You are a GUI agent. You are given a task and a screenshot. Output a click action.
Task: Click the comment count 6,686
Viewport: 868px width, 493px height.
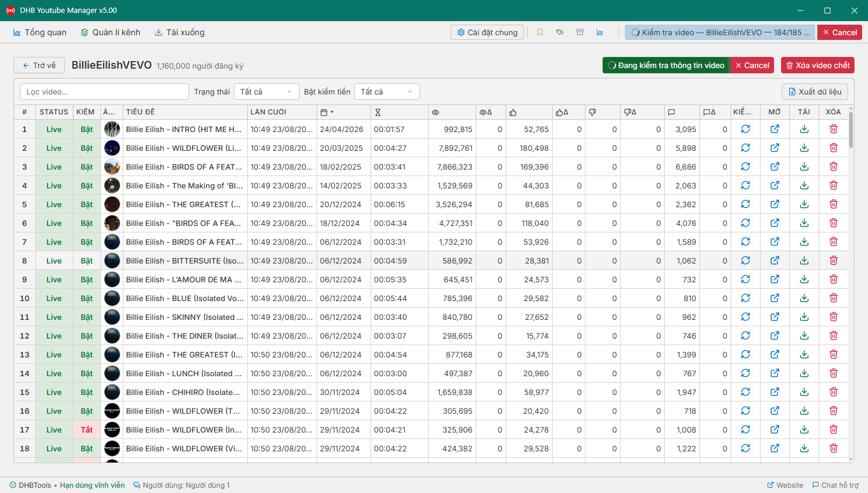pos(685,167)
